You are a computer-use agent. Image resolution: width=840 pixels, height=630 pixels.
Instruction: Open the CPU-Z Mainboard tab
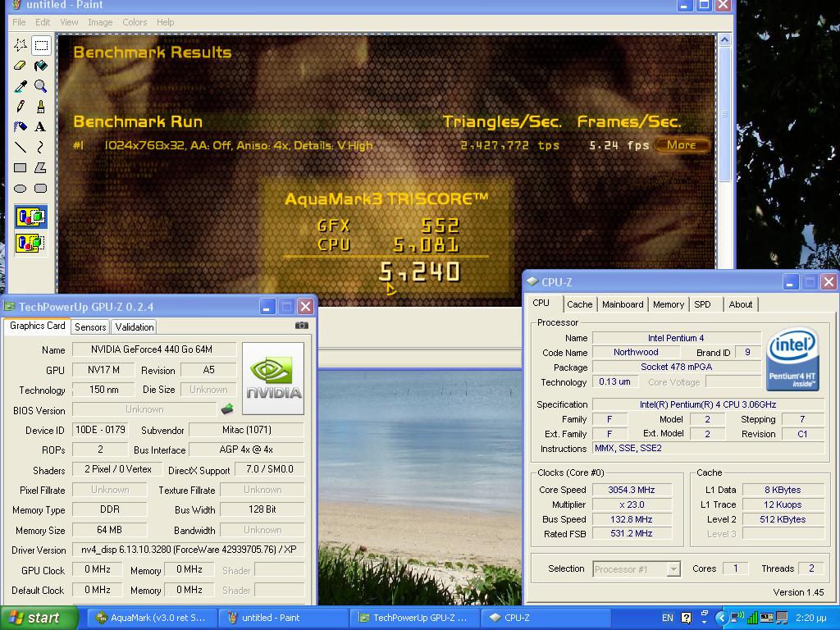click(x=623, y=304)
